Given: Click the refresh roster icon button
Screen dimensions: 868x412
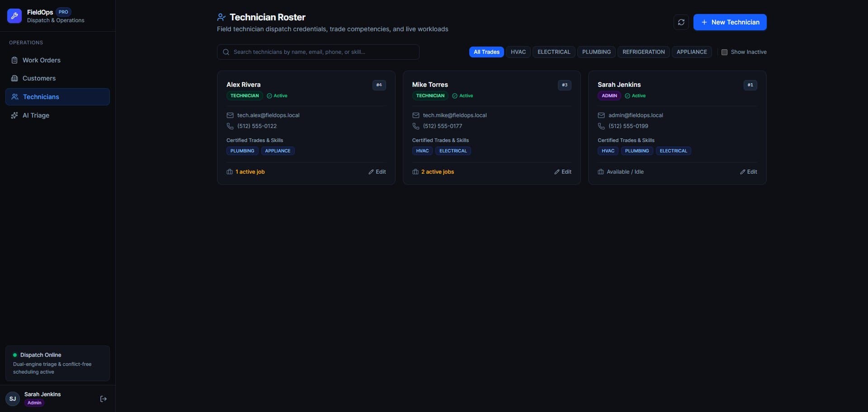Looking at the screenshot, I should point(681,22).
